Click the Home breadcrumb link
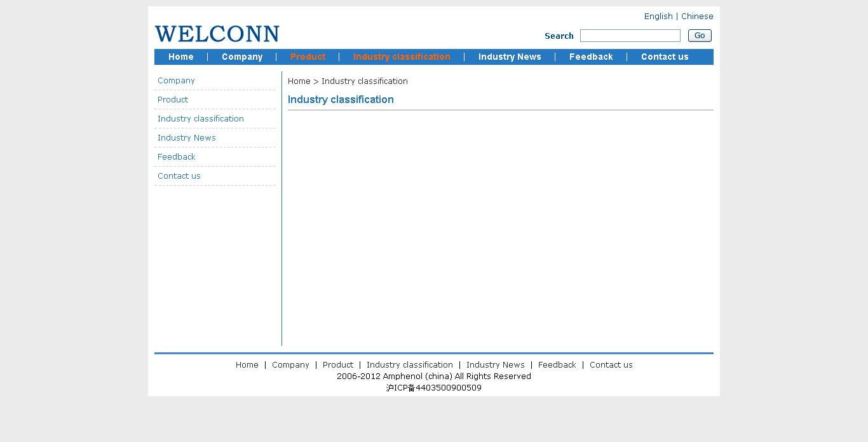This screenshot has width=868, height=442. point(299,81)
